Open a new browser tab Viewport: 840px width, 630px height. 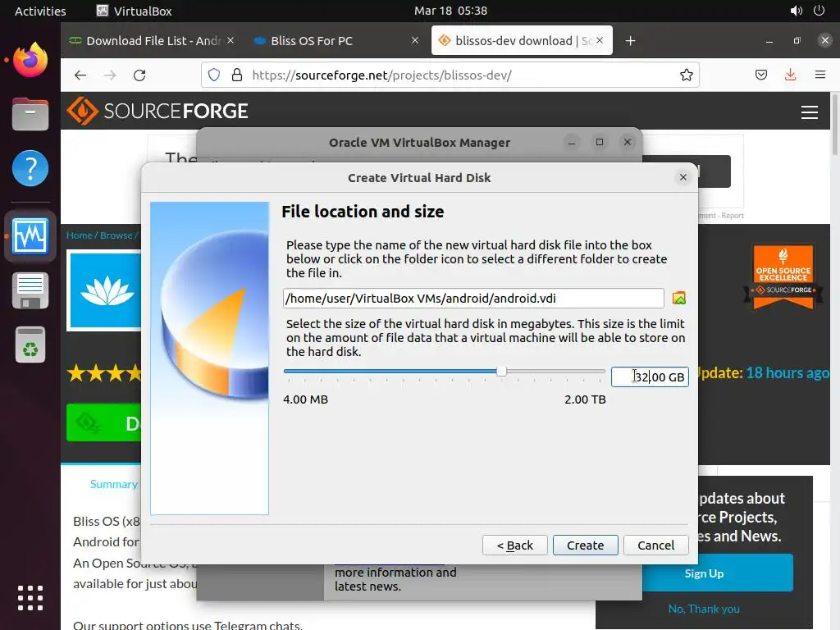(x=631, y=41)
